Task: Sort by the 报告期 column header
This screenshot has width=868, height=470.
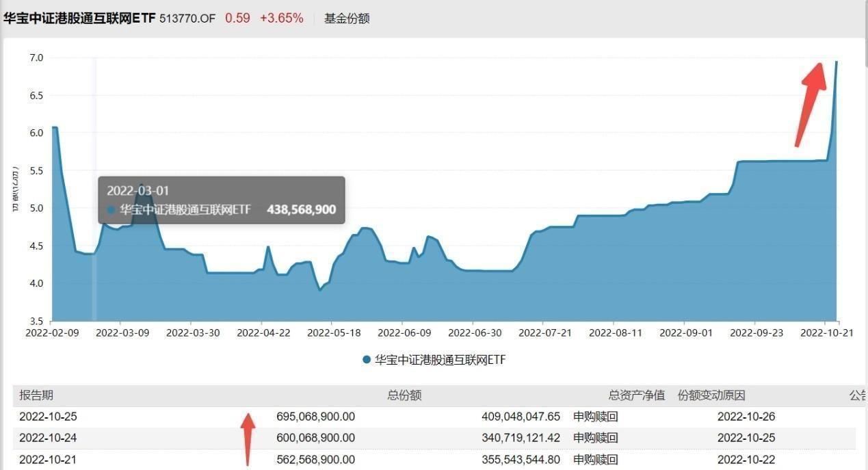Action: click(x=36, y=395)
